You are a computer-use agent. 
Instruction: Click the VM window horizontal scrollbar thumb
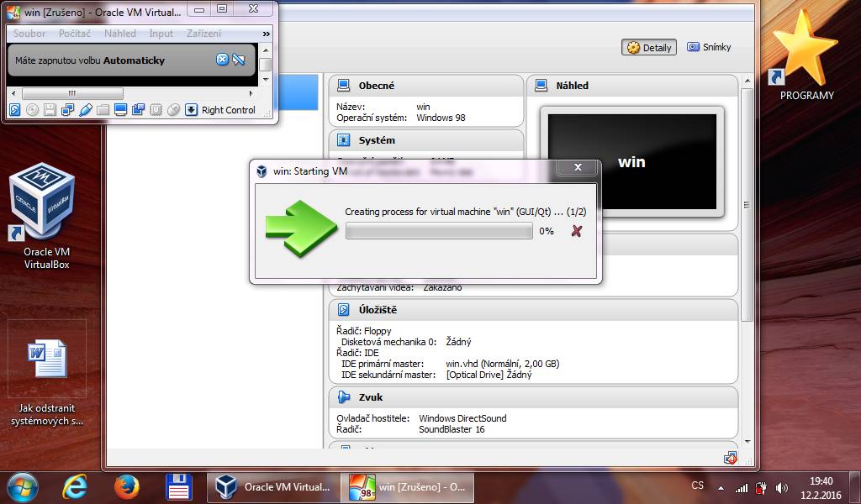tap(72, 93)
